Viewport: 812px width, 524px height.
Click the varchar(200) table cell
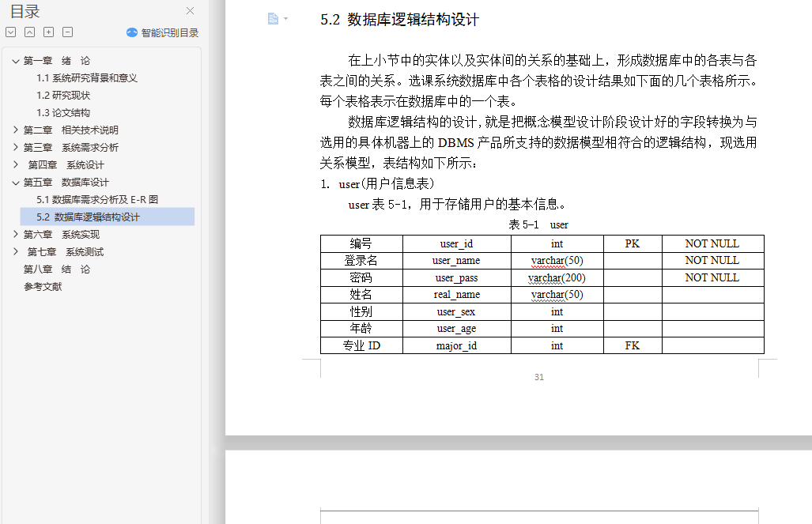557,277
